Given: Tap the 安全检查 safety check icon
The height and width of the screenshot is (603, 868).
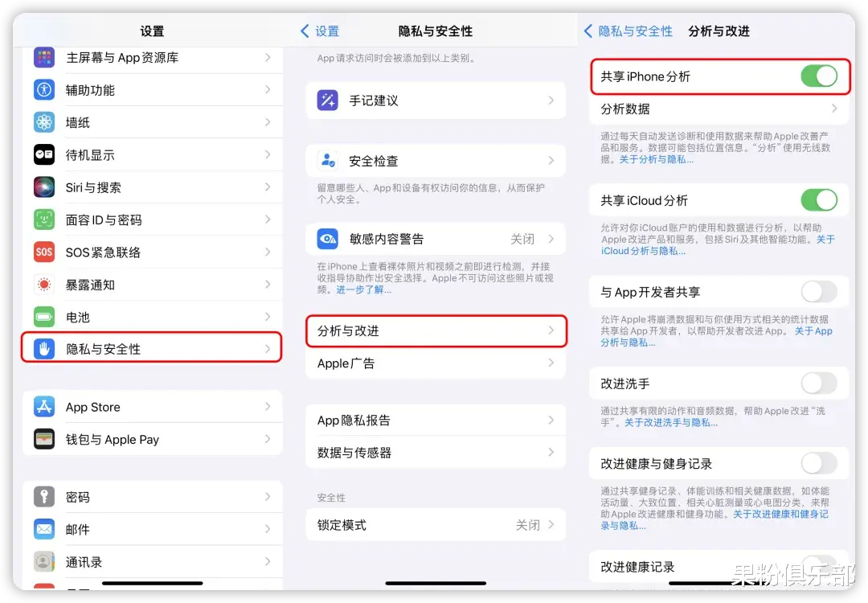Looking at the screenshot, I should 328,161.
